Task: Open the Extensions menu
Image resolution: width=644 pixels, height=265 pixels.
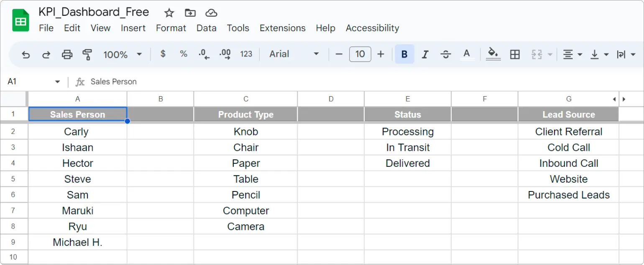Action: pos(282,28)
